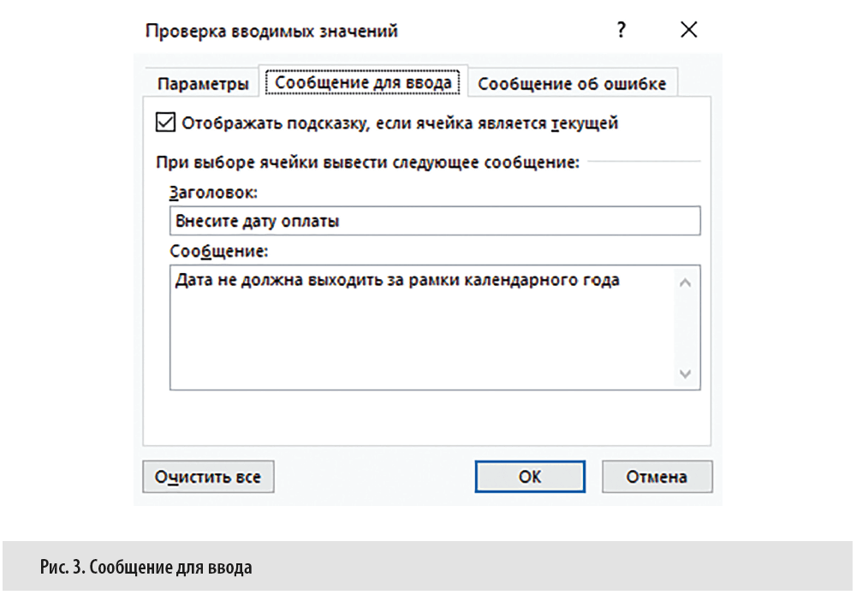Close the dialog using the X icon
The height and width of the screenshot is (601, 868).
(688, 29)
